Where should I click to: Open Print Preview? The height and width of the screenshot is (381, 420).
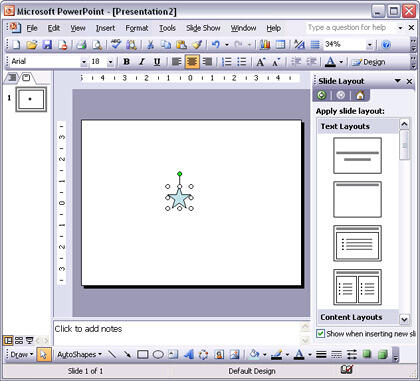97,44
